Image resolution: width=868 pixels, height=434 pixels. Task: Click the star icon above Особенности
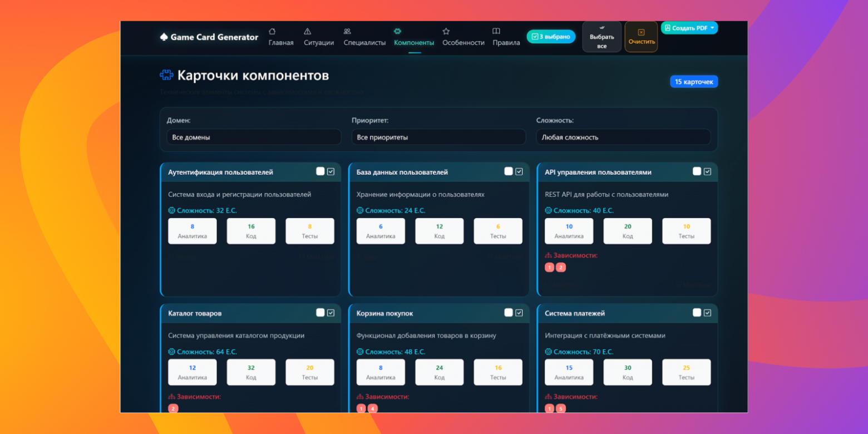446,32
